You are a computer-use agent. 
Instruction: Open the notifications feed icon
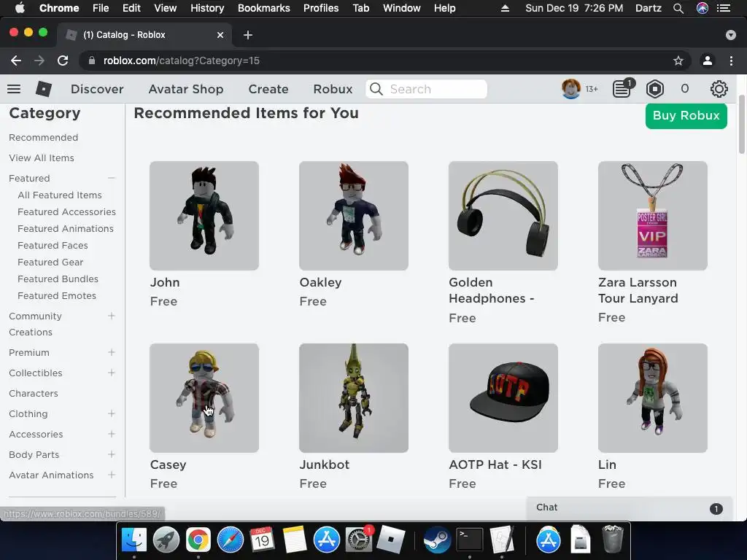point(622,89)
